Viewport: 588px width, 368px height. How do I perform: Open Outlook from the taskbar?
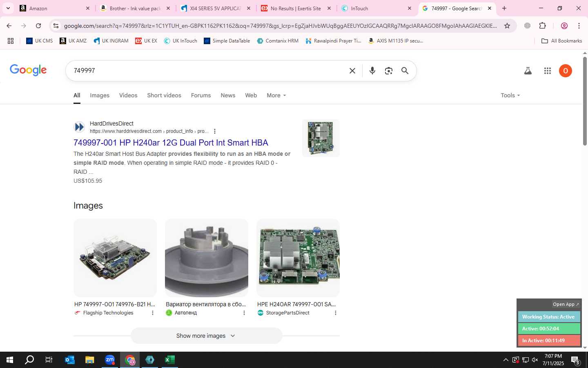pos(70,360)
